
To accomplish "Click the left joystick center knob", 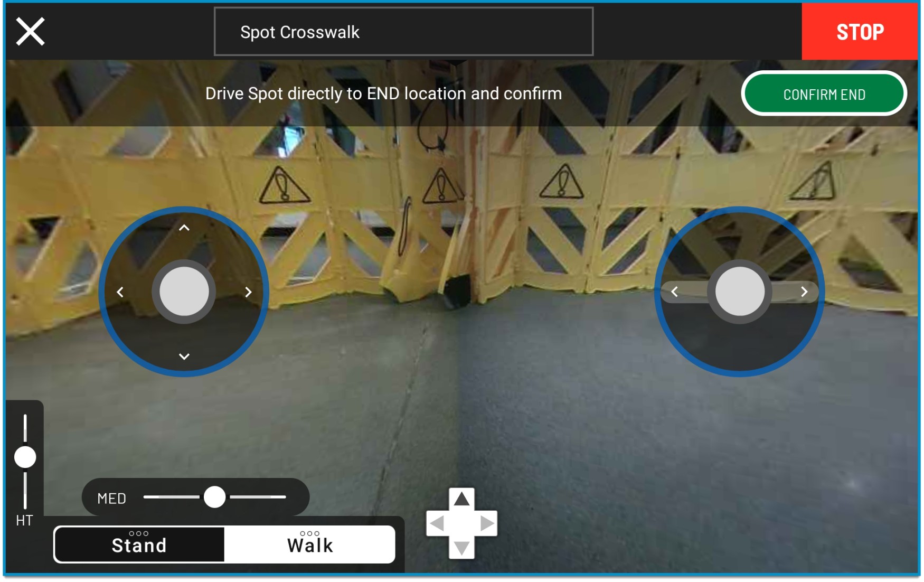I will coord(184,292).
